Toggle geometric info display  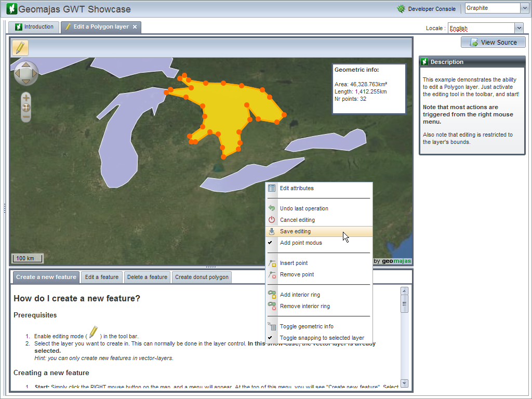pyautogui.click(x=307, y=326)
